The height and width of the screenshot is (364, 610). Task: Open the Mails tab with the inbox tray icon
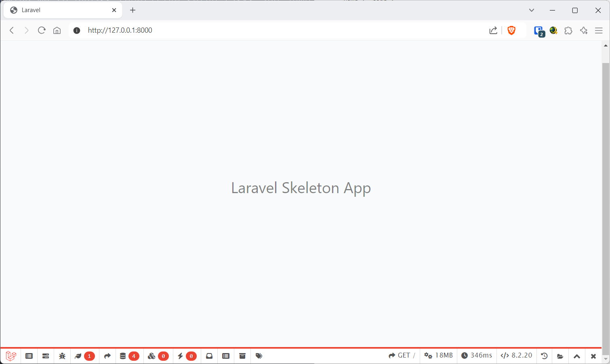click(209, 356)
